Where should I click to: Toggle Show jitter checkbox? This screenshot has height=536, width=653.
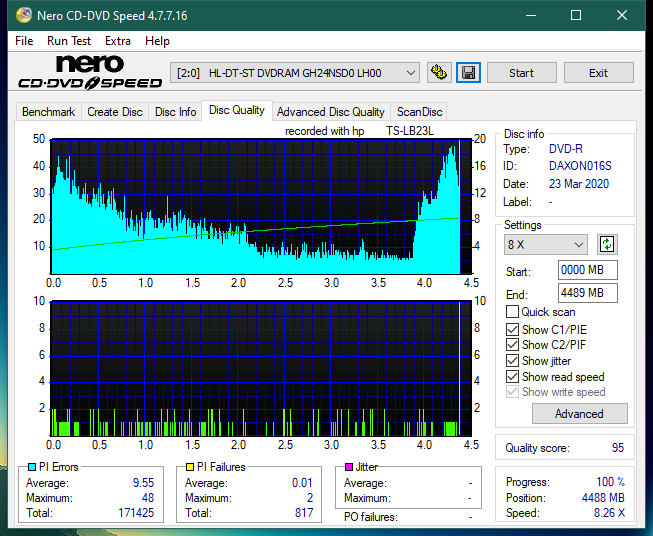click(512, 361)
